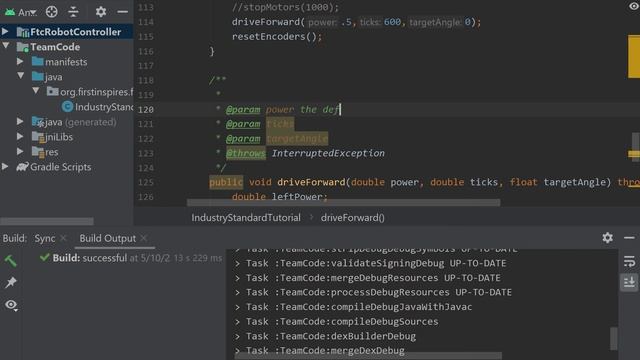The height and width of the screenshot is (360, 640).
Task: Click the public keyword on line 125
Action: 226,182
